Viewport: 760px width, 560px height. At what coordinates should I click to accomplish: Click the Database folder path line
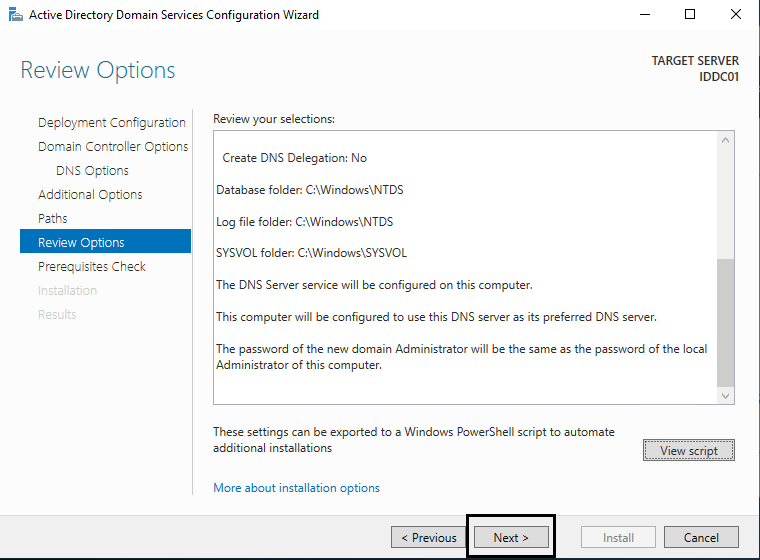[x=310, y=190]
